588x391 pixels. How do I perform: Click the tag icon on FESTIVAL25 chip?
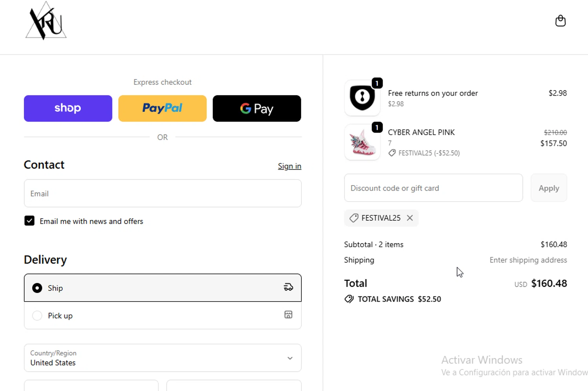354,218
